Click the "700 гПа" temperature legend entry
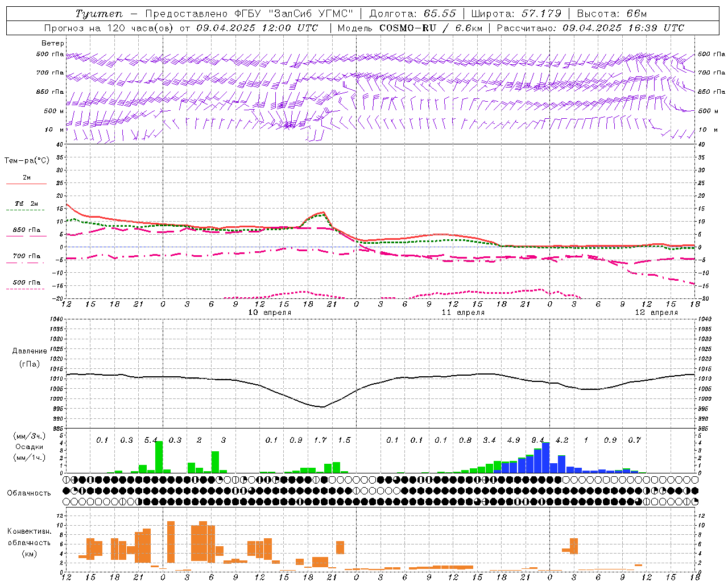This screenshot has width=728, height=582. [x=26, y=258]
